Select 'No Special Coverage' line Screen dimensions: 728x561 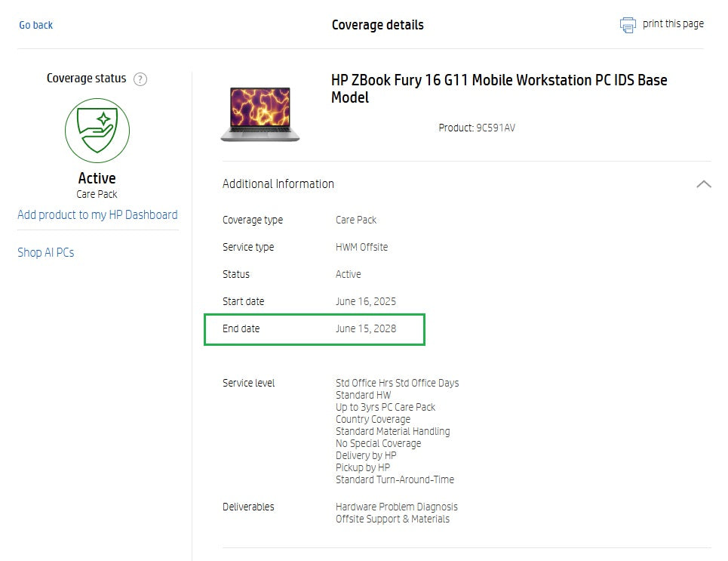tap(379, 443)
